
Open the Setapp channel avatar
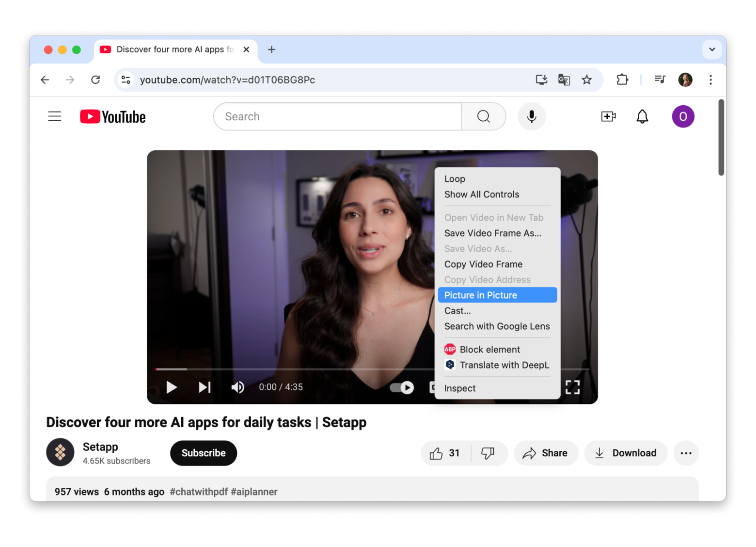(60, 452)
